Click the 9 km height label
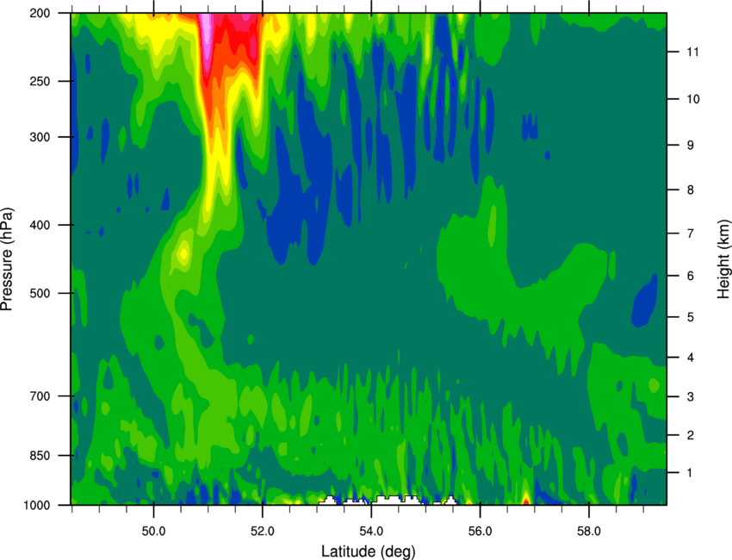The height and width of the screenshot is (560, 732). point(691,146)
